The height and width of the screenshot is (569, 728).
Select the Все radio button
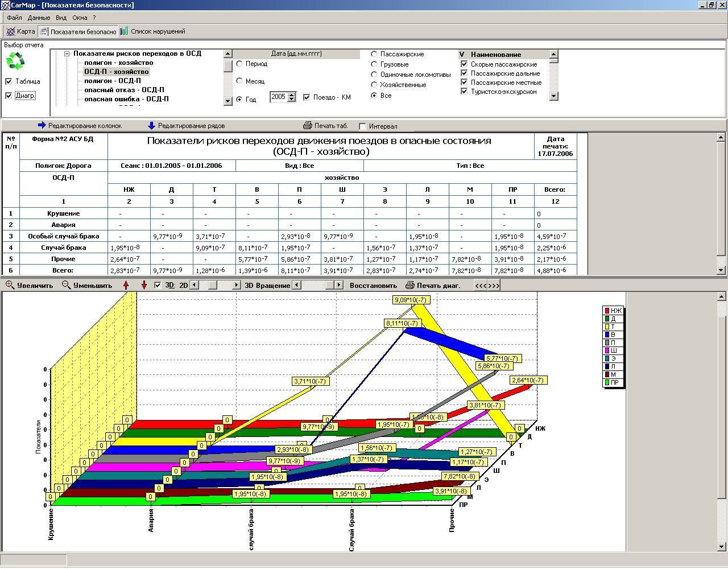374,96
